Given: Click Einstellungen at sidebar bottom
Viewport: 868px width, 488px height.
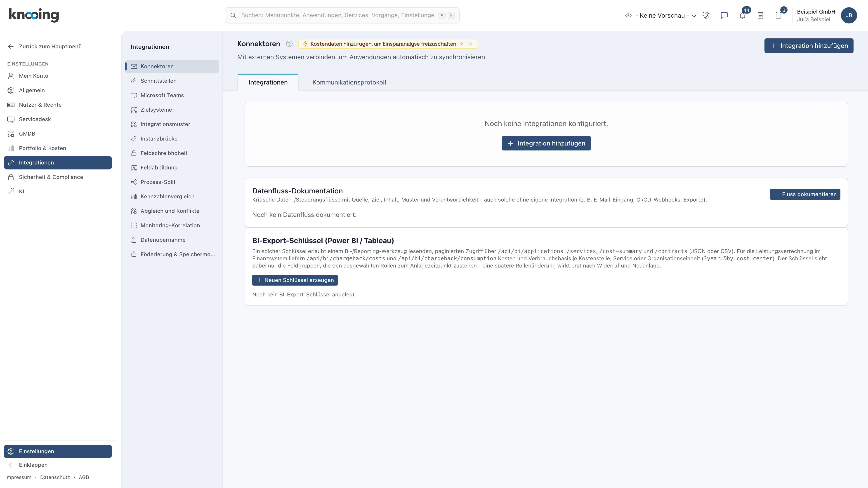Looking at the screenshot, I should tap(58, 451).
